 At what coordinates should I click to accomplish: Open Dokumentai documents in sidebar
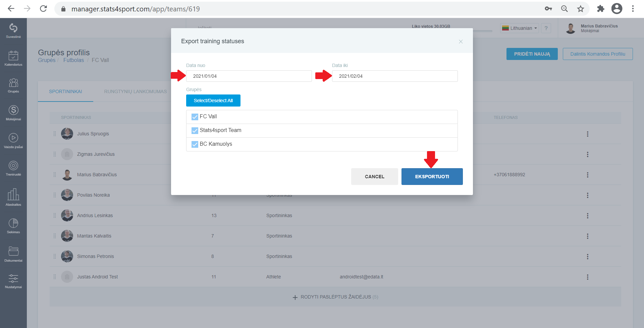point(13,254)
